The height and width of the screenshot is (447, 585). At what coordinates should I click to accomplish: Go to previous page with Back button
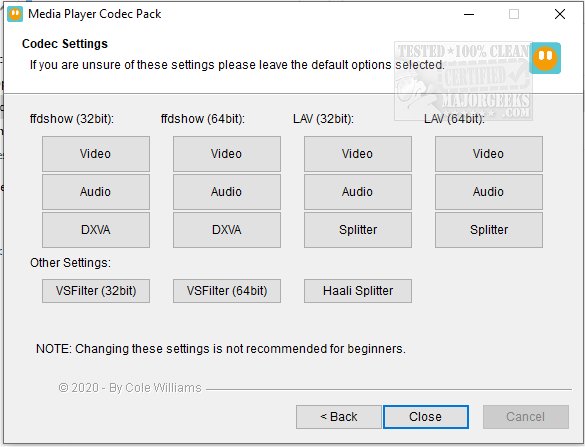pos(339,417)
